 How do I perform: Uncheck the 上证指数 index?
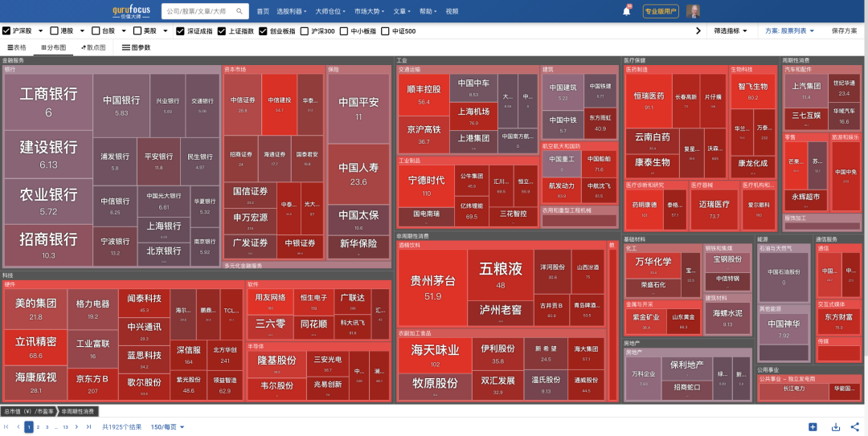(222, 31)
